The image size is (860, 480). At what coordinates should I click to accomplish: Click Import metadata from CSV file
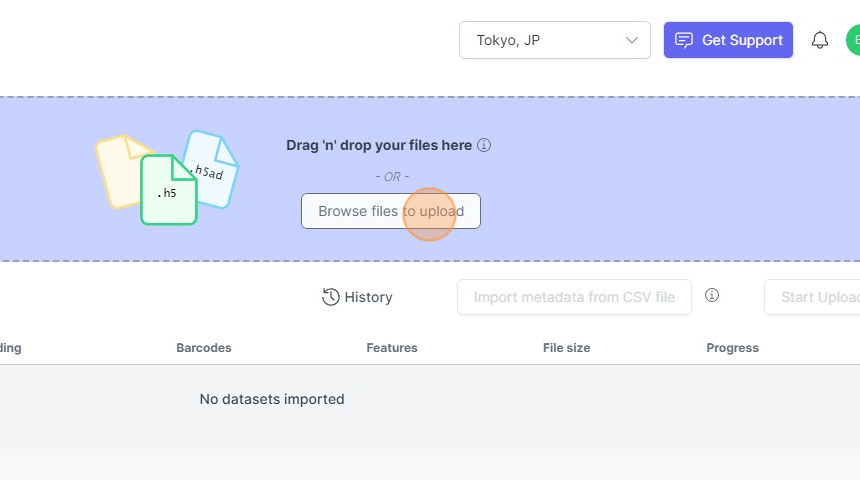pyautogui.click(x=574, y=297)
